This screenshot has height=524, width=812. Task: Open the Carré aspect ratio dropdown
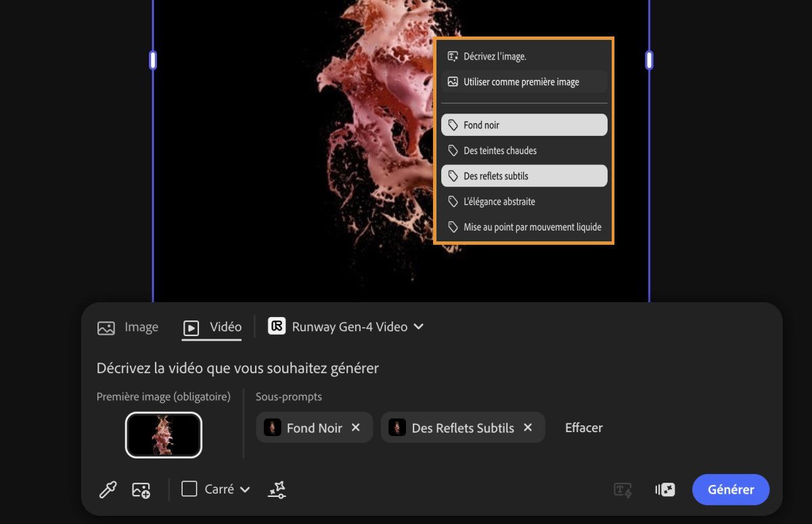216,489
